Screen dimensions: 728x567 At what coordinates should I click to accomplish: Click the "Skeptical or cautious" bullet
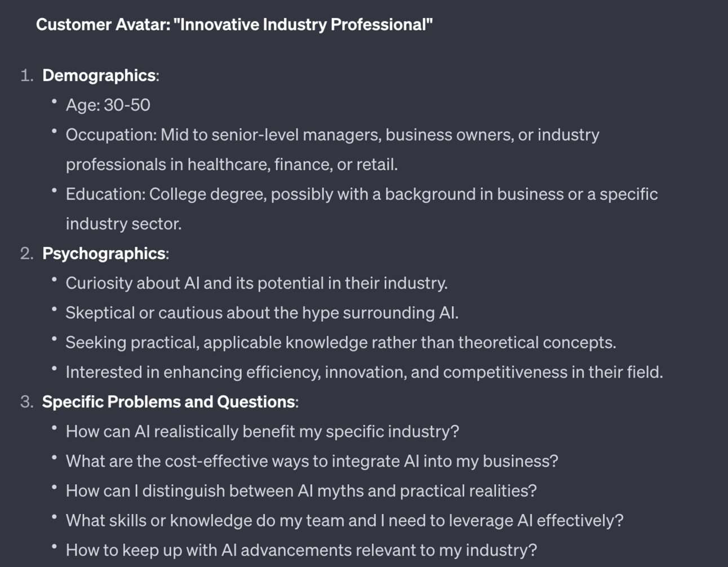[x=262, y=313]
